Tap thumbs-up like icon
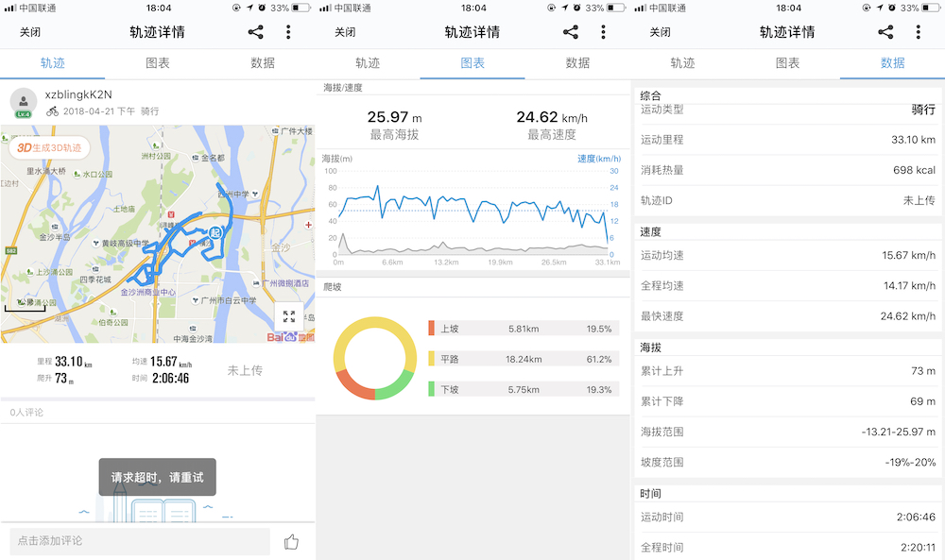The width and height of the screenshot is (945, 560). (x=292, y=542)
